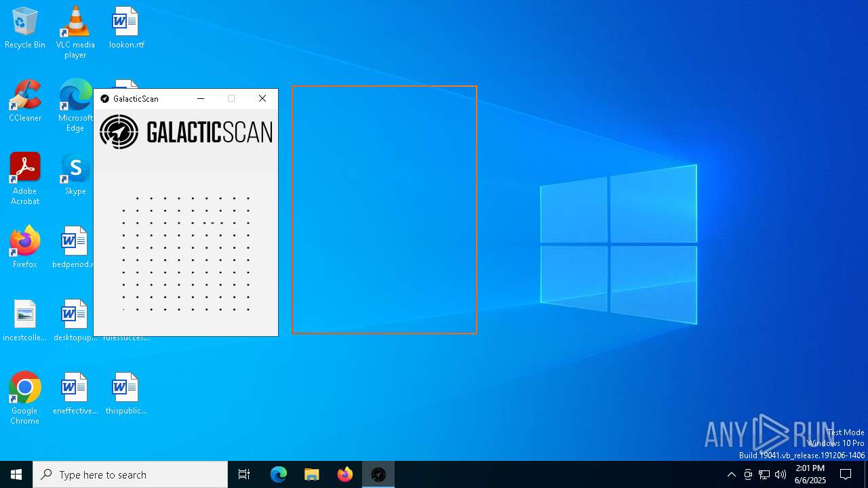Open the CCleaner desktop shortcut

[x=25, y=101]
